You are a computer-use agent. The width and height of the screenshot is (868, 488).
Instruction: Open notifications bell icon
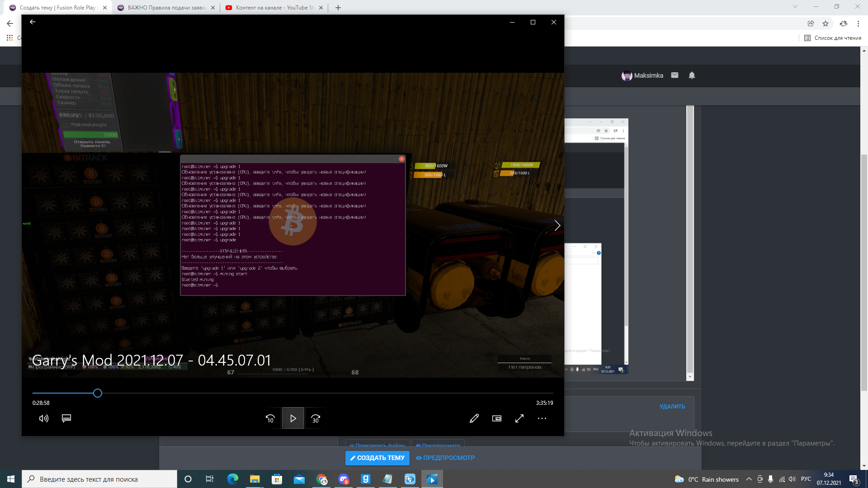[x=691, y=75]
